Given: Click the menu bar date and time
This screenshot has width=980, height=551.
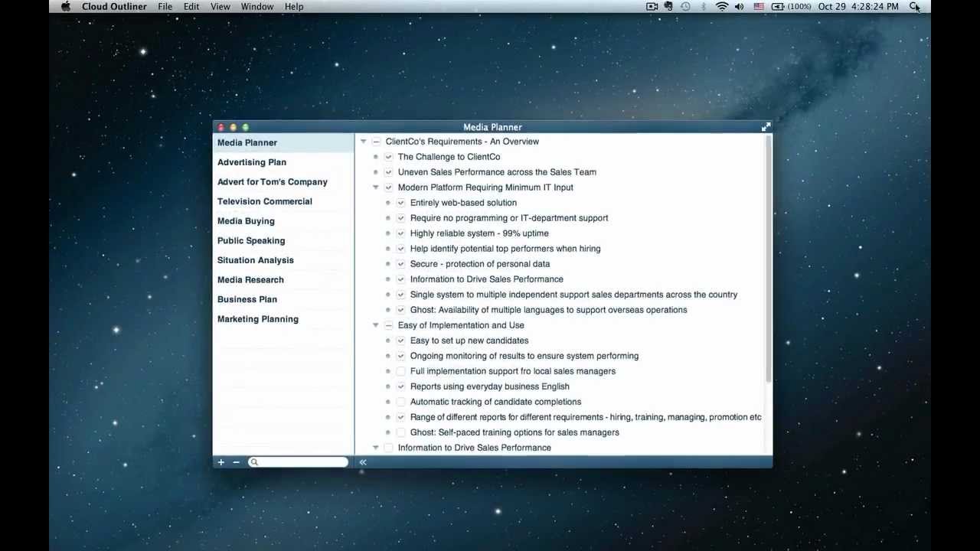Looking at the screenshot, I should coord(858,6).
